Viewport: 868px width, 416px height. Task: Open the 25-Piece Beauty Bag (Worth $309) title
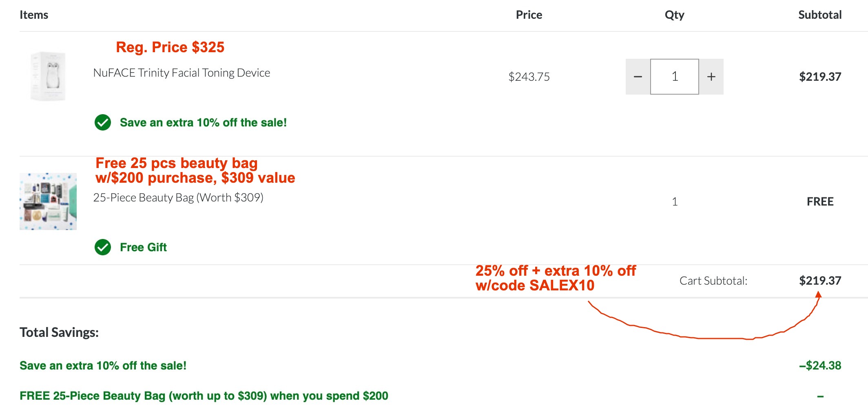(178, 198)
